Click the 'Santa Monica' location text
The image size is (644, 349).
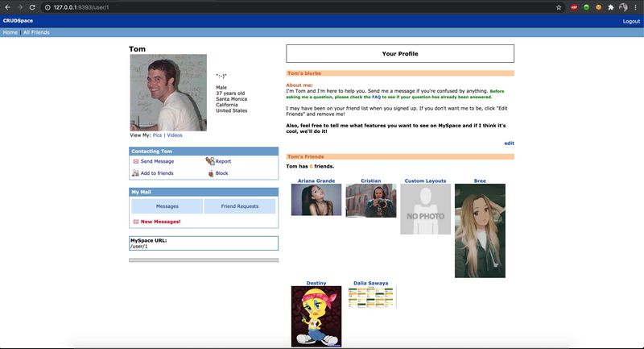coord(232,99)
